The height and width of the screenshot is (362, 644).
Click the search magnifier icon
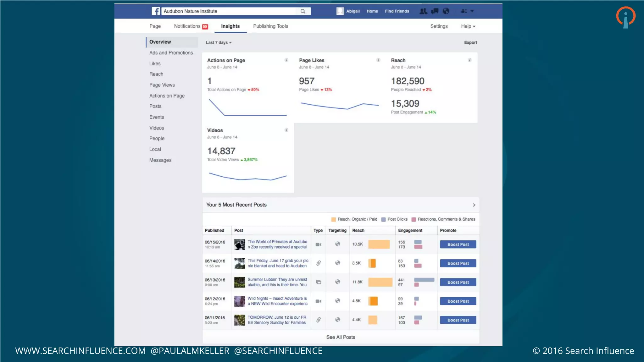coord(303,11)
